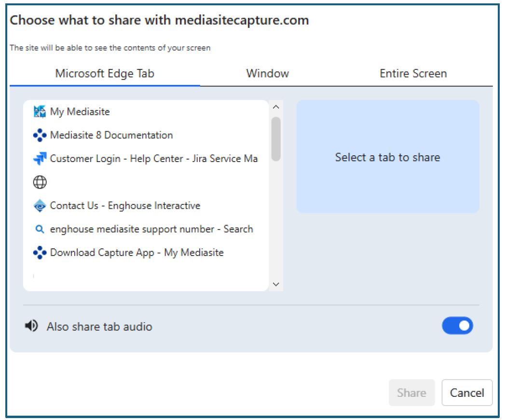Viewport: 506px width, 420px height.
Task: Switch to the Window tab
Action: pos(267,74)
